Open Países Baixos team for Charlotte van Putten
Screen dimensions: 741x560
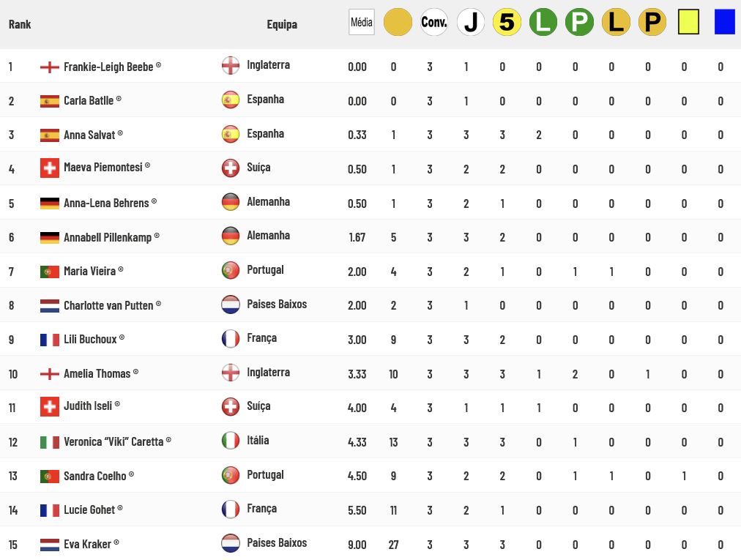277,305
